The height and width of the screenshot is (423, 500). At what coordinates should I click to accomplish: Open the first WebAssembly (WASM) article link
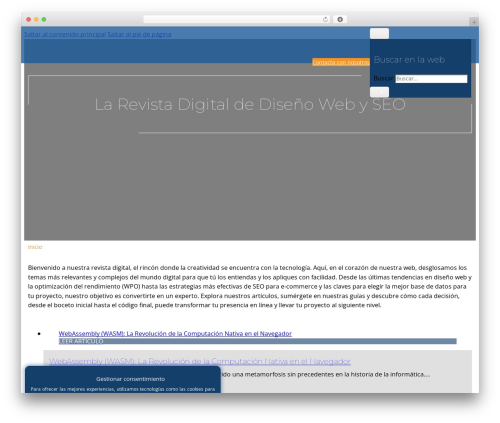(x=175, y=333)
